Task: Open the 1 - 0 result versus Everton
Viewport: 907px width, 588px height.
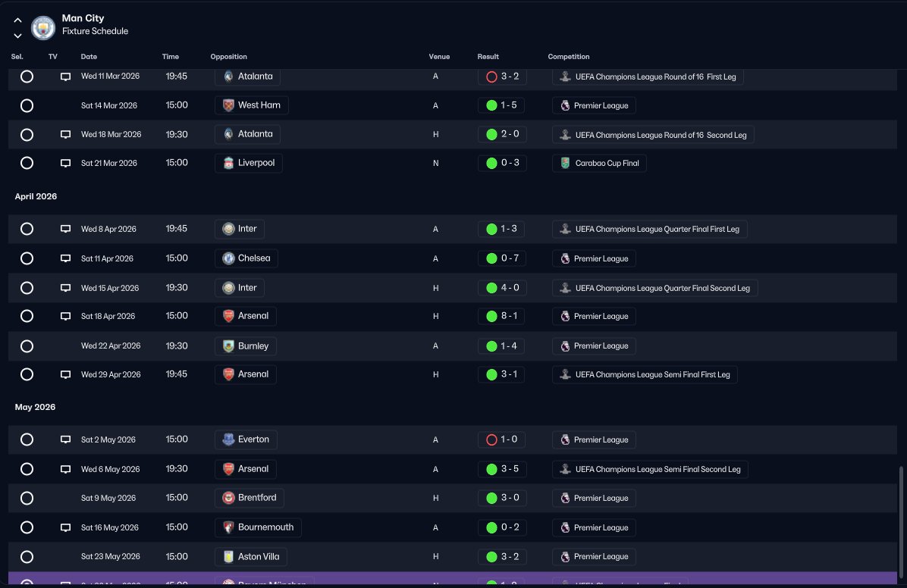Action: pos(501,439)
